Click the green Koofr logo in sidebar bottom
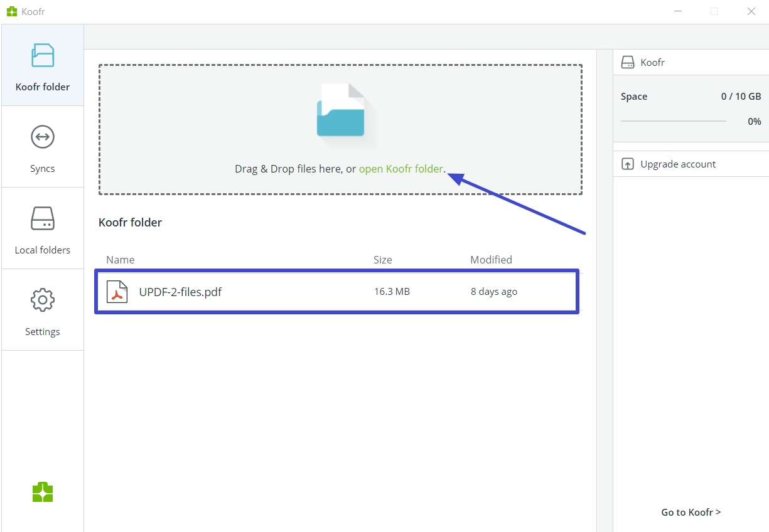 coord(43,492)
